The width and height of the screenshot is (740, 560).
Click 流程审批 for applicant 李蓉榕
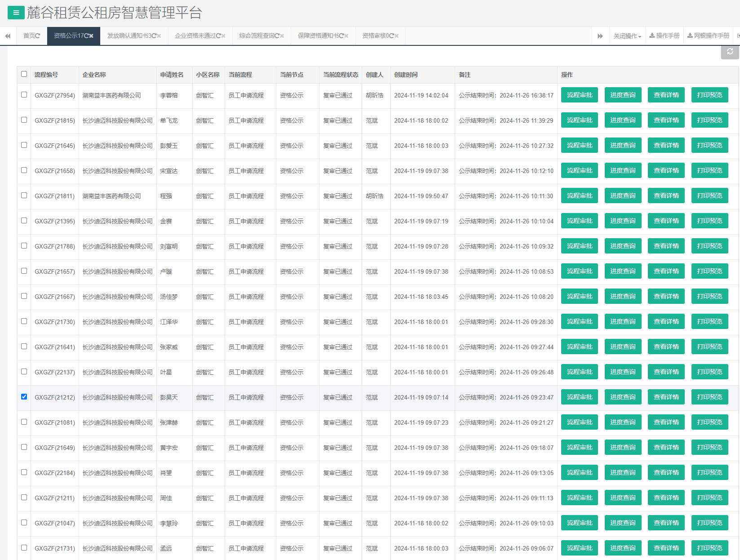pyautogui.click(x=579, y=95)
